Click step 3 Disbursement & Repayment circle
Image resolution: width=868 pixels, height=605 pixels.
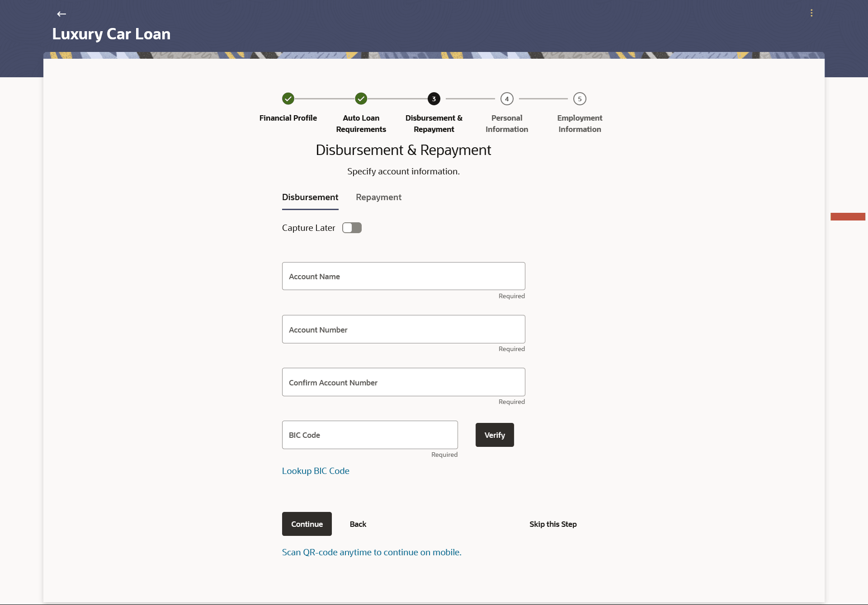point(434,98)
